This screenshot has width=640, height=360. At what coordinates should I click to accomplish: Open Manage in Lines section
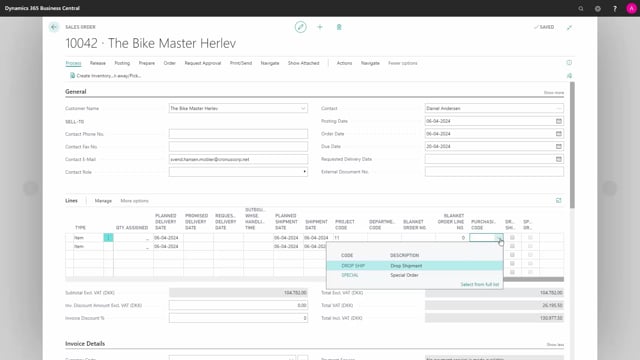[103, 201]
